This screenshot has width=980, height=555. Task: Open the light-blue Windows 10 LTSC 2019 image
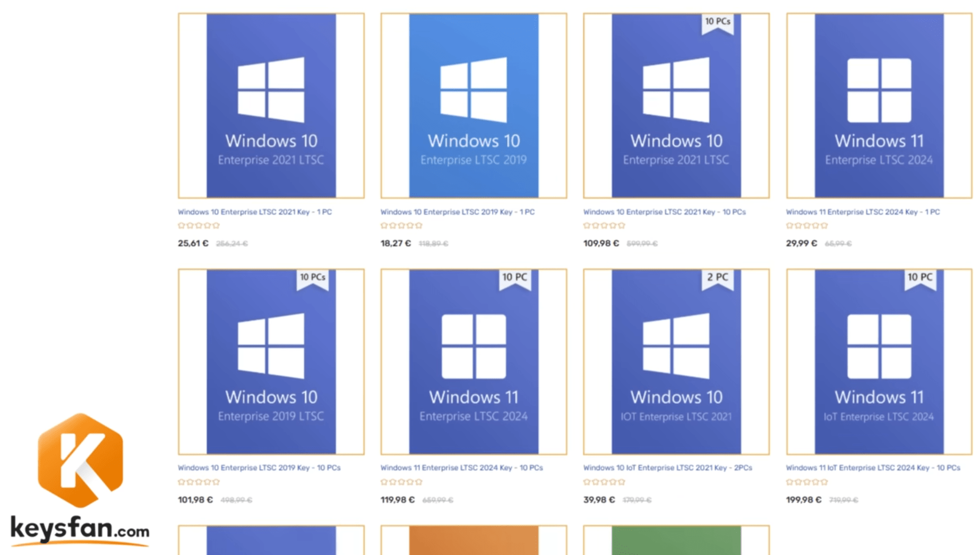click(x=473, y=106)
